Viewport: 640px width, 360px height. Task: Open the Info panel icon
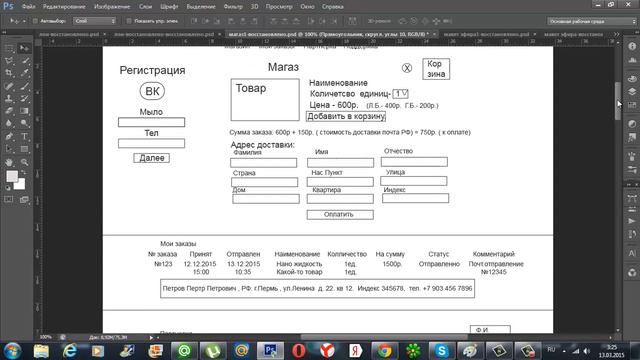click(x=632, y=46)
